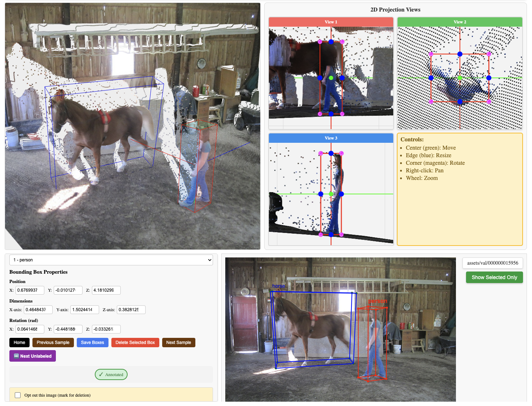This screenshot has height=406, width=532.
Task: Delete Selected Box
Action: pos(135,343)
